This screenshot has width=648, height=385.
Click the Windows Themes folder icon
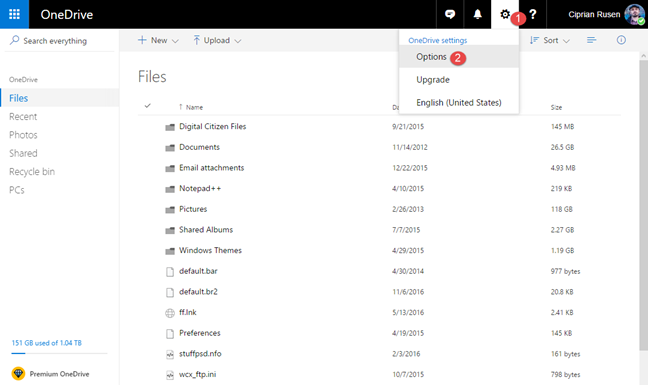tap(170, 251)
